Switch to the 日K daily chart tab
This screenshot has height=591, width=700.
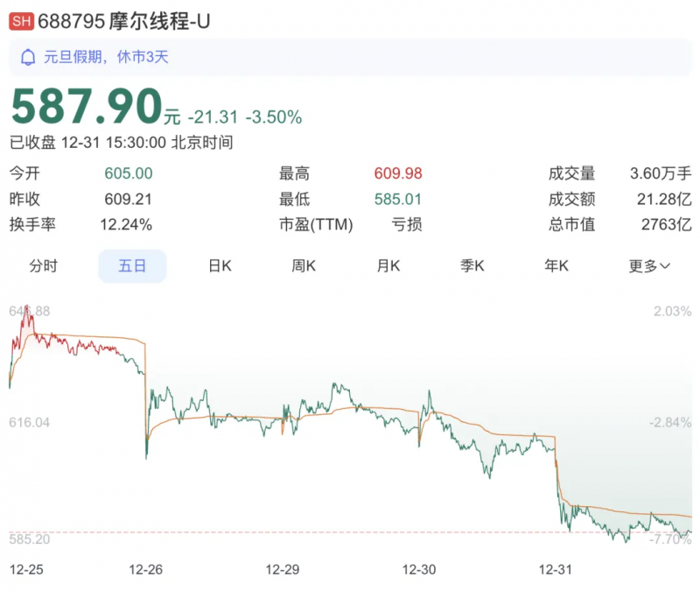click(x=217, y=265)
